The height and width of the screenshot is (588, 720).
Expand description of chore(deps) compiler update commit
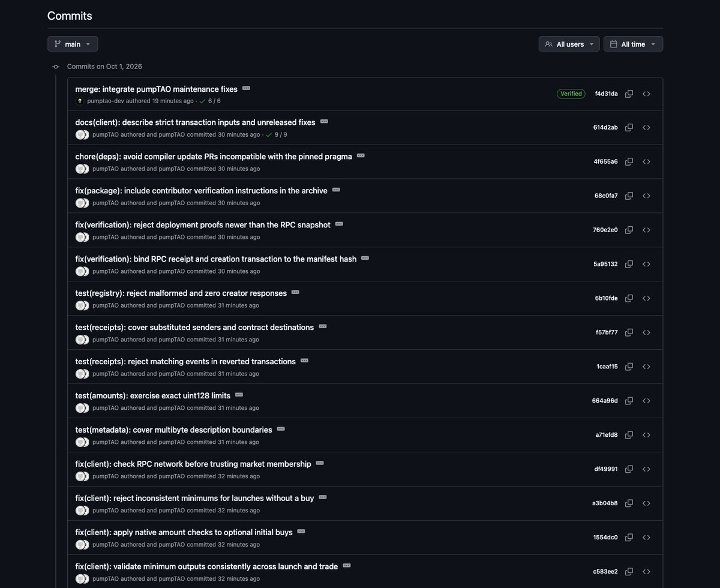click(361, 155)
